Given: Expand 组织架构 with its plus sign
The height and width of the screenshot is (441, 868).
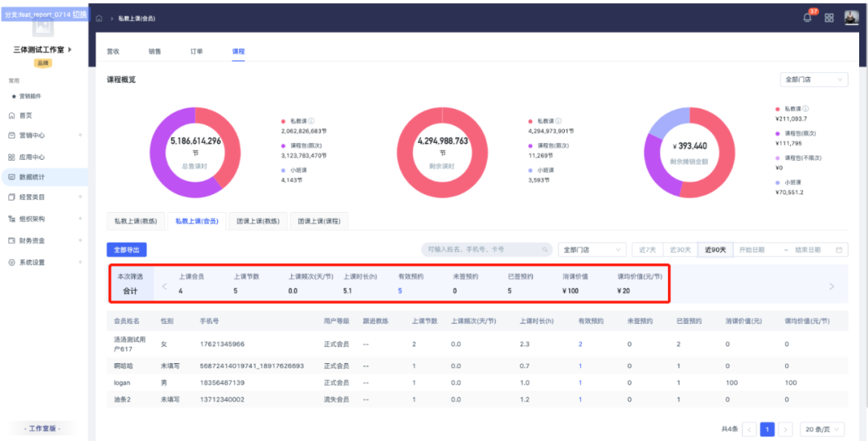Looking at the screenshot, I should [80, 219].
